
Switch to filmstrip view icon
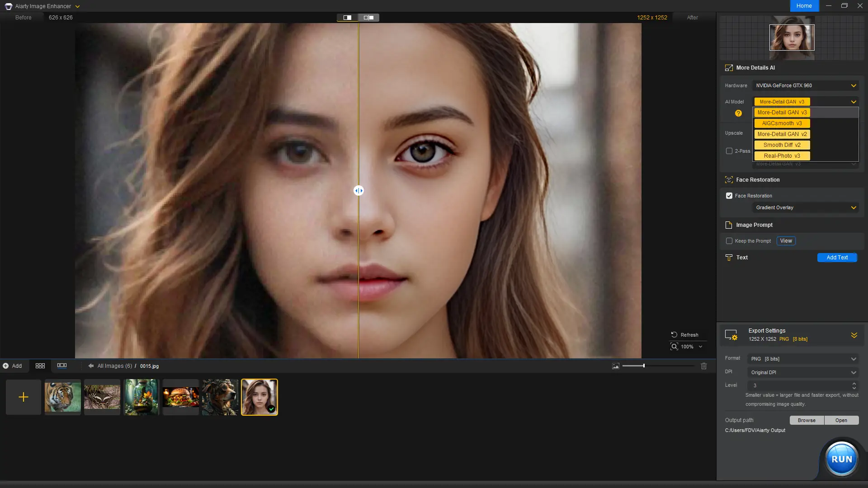(x=62, y=366)
